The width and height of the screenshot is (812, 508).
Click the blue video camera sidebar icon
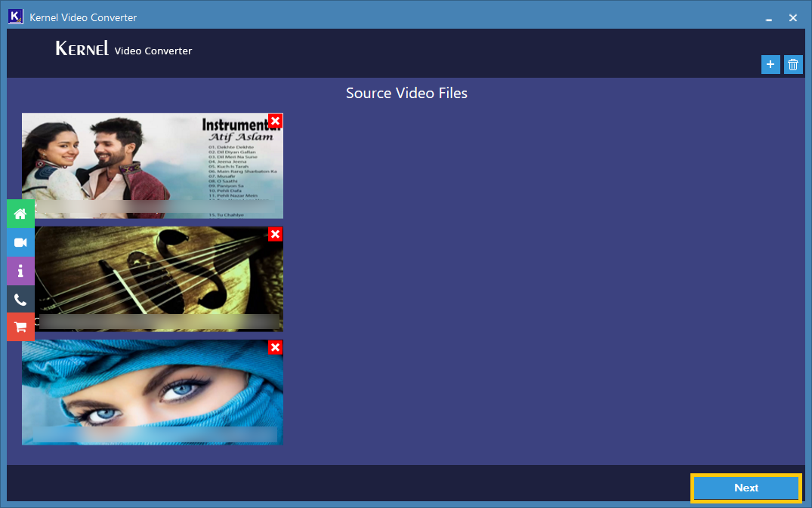pyautogui.click(x=20, y=242)
